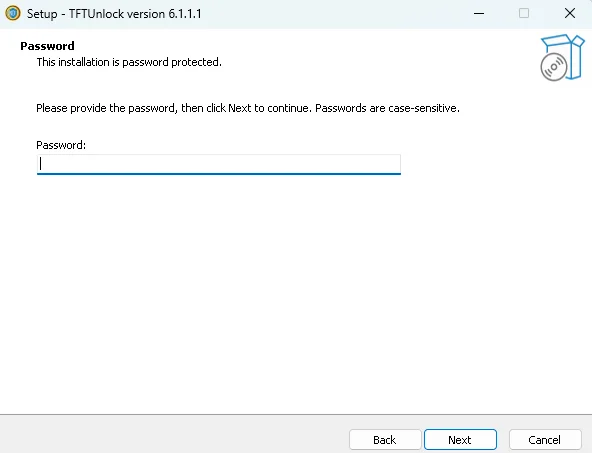Click the greyed-out maximize button
Image resolution: width=592 pixels, height=453 pixels.
point(524,14)
